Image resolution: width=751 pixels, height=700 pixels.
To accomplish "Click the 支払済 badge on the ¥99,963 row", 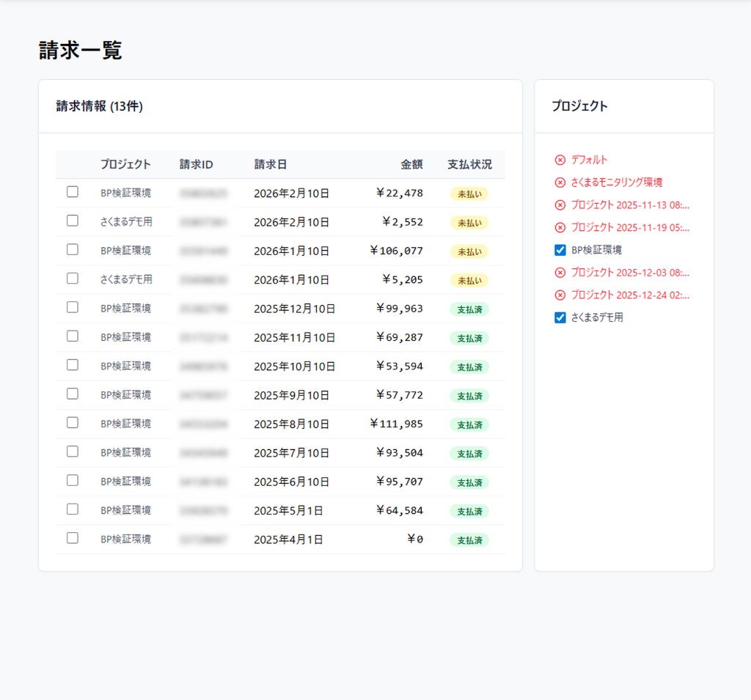I will 469,309.
